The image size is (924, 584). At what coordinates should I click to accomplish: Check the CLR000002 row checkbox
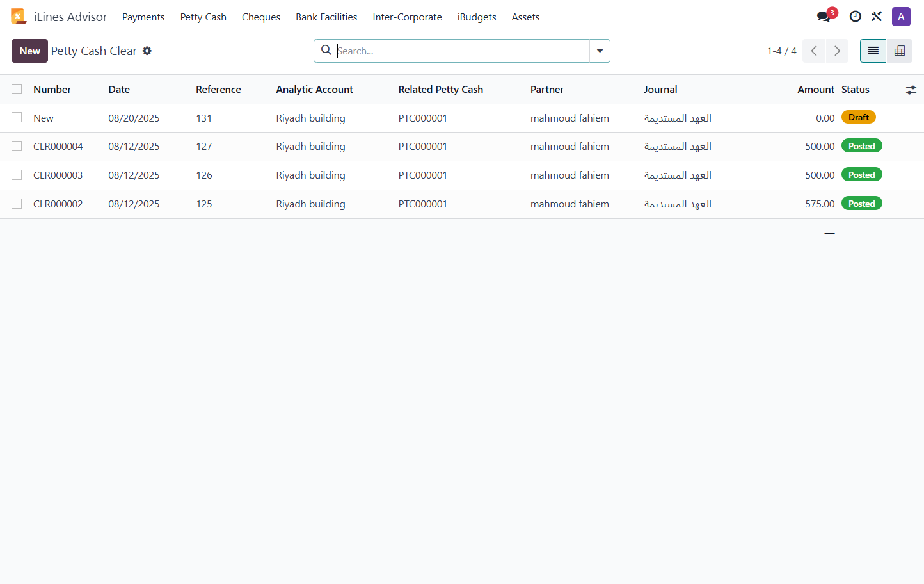(x=17, y=204)
